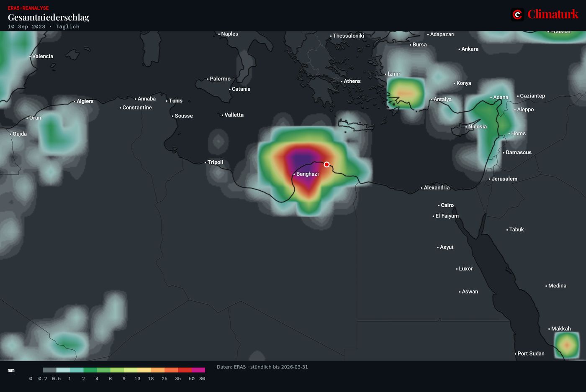Select the Damascus label
586x392 pixels.
tap(519, 153)
